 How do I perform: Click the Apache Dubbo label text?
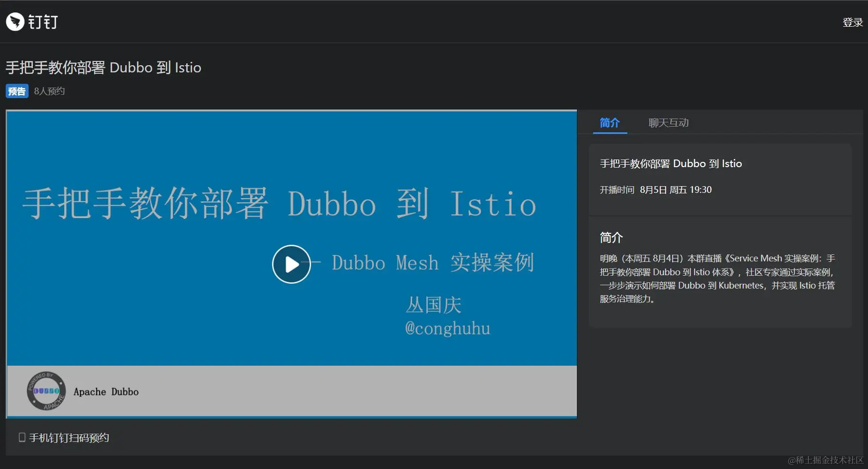click(x=106, y=392)
